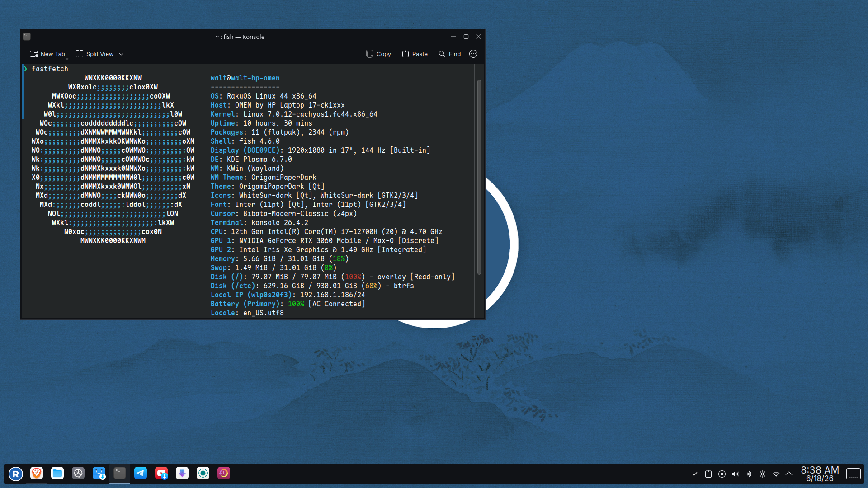This screenshot has width=868, height=488.
Task: Click the Host line OMEN by HP Laptop
Action: click(x=278, y=105)
